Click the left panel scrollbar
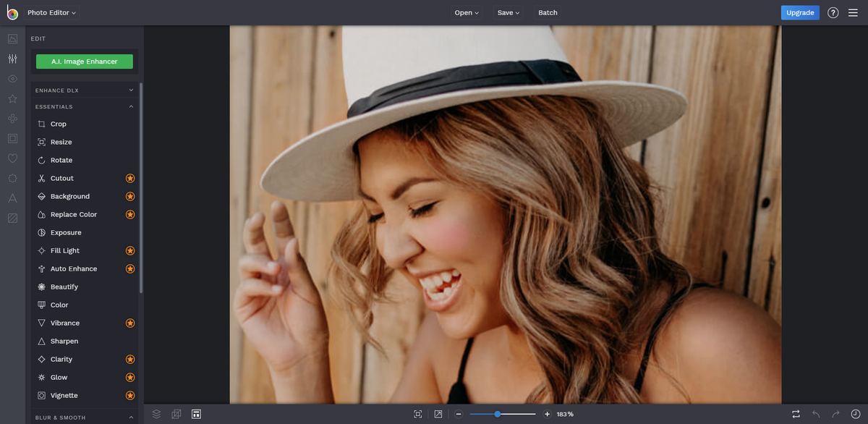868x424 pixels. click(141, 188)
